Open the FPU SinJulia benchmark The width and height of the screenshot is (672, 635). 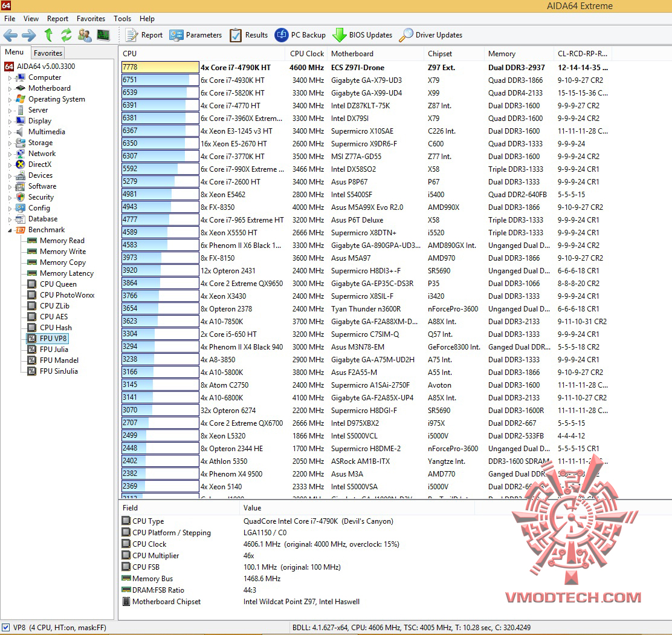coord(53,371)
